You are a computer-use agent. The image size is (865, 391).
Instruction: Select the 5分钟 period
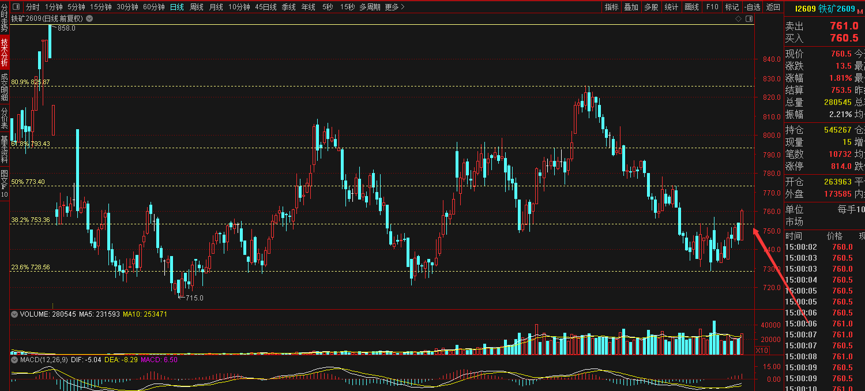tap(76, 7)
